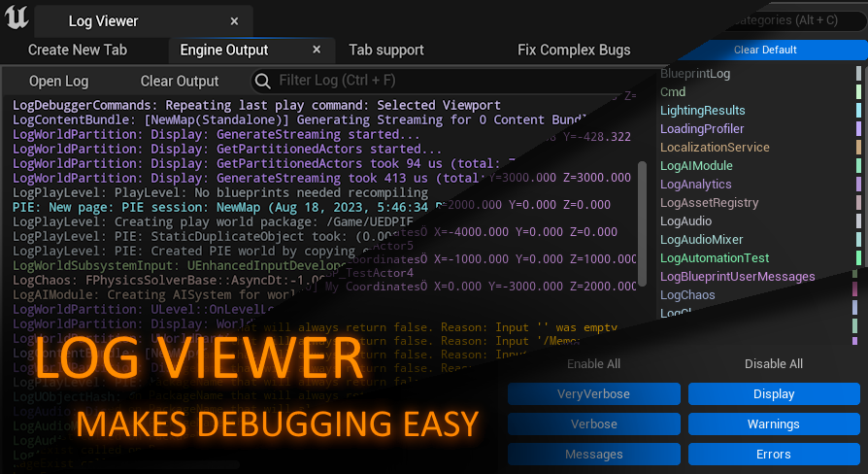Click the Clear Output button

[180, 82]
